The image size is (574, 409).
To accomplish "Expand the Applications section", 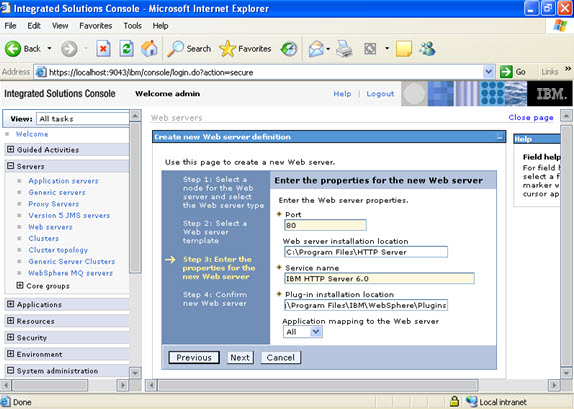I will tap(11, 304).
